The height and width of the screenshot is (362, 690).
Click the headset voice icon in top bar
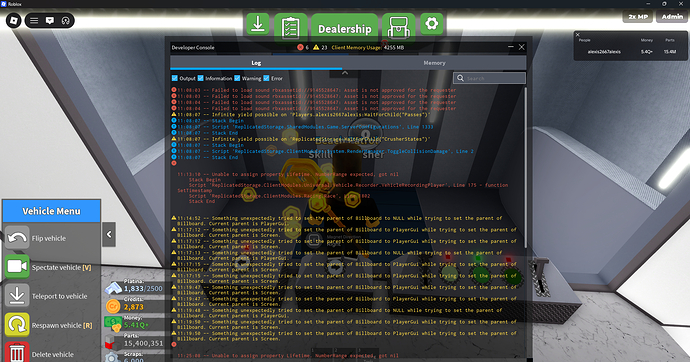(66, 21)
